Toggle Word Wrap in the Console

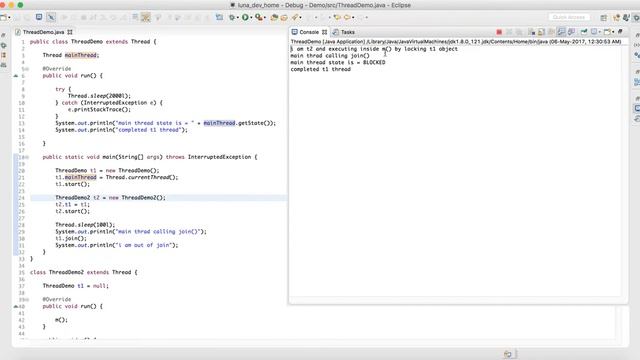(x=551, y=32)
